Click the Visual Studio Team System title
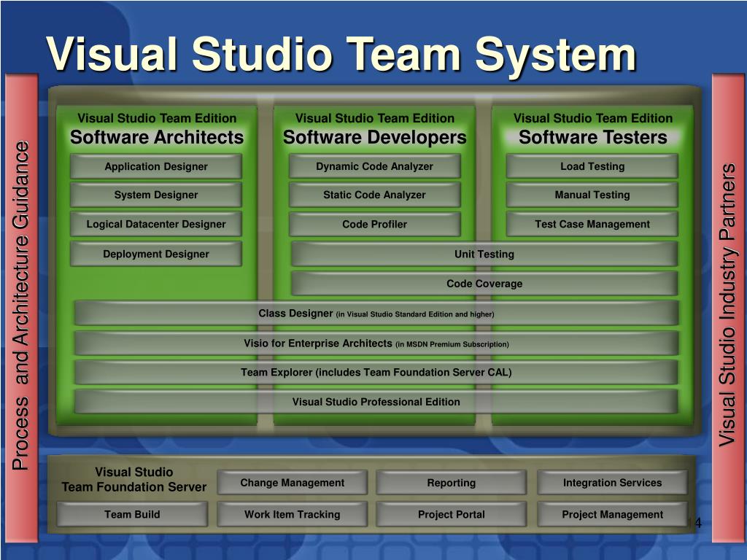The image size is (747, 560). coord(341,55)
